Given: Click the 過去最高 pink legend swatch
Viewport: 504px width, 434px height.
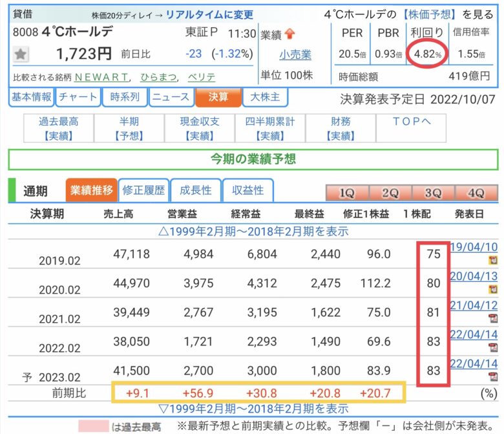Looking at the screenshot, I should [94, 426].
